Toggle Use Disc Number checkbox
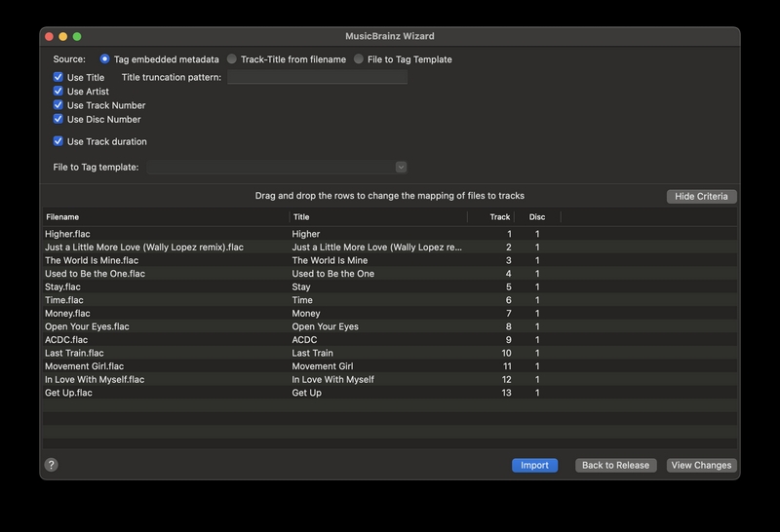 click(58, 119)
